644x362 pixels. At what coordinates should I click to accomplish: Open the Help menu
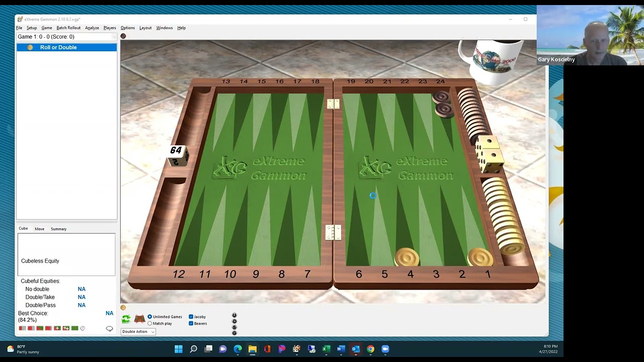tap(182, 28)
